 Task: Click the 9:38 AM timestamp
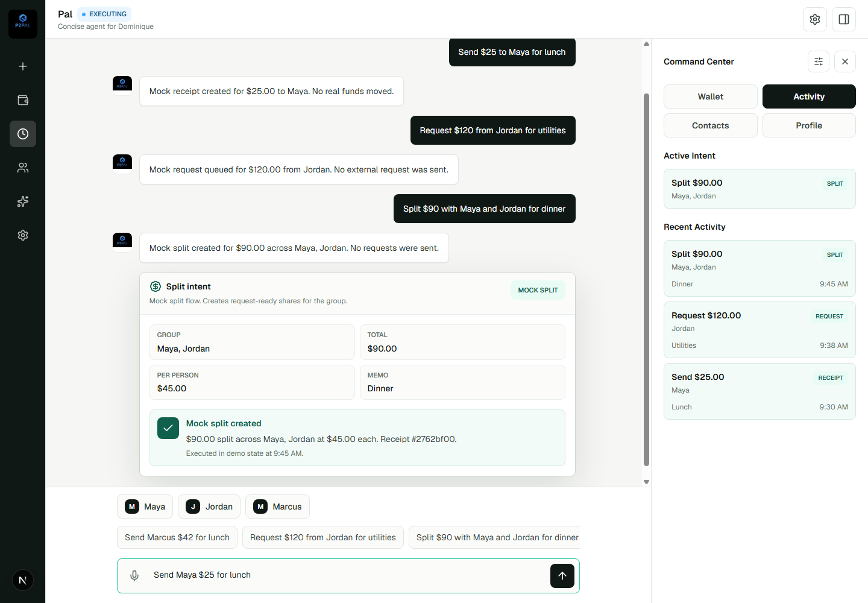point(834,346)
